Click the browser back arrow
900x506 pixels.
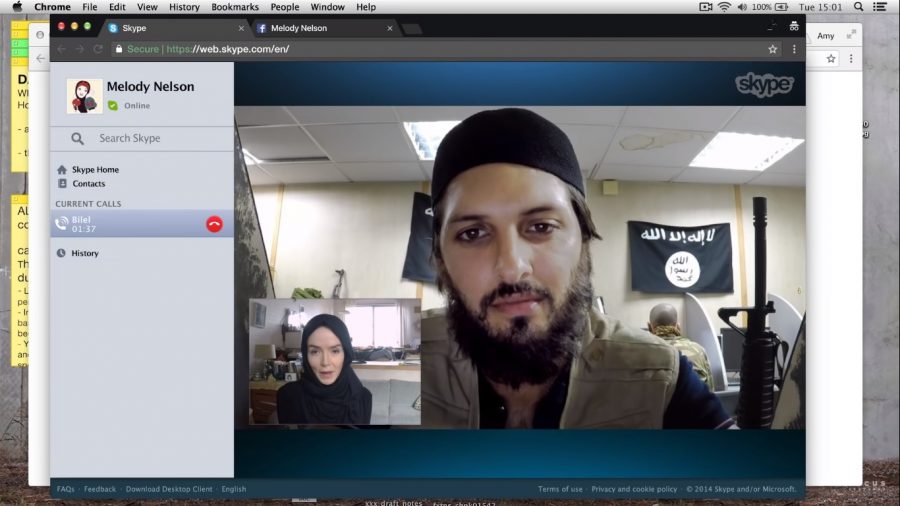coord(61,49)
